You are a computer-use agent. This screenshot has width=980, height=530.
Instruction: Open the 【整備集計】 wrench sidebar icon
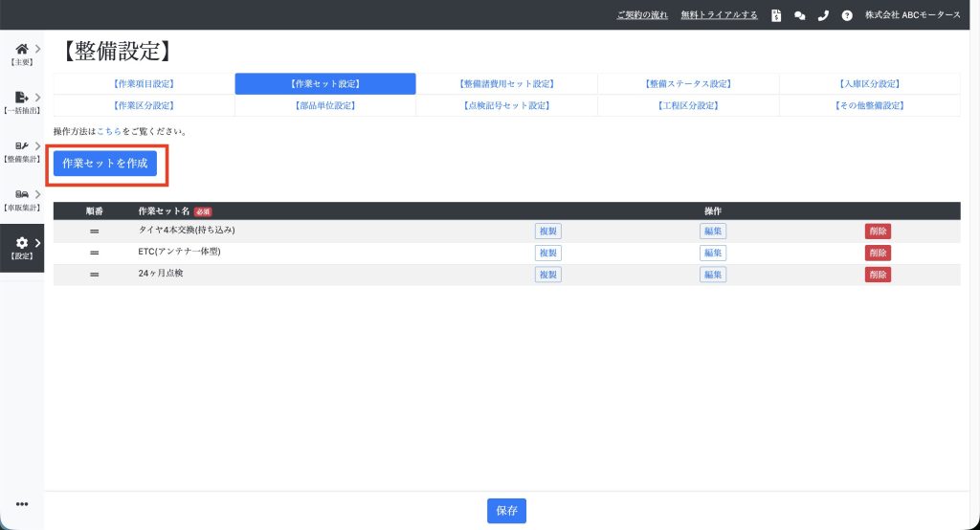tap(21, 146)
